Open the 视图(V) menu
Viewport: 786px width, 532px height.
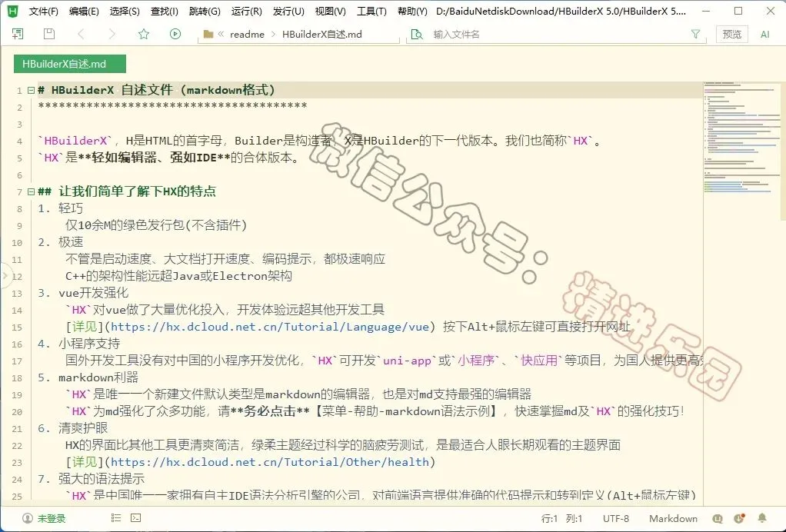click(330, 11)
